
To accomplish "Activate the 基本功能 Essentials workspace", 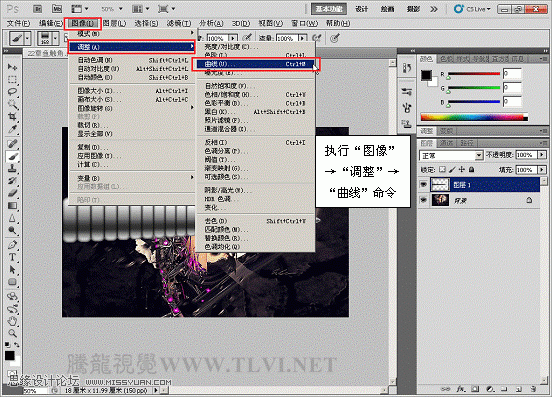I will (x=329, y=9).
